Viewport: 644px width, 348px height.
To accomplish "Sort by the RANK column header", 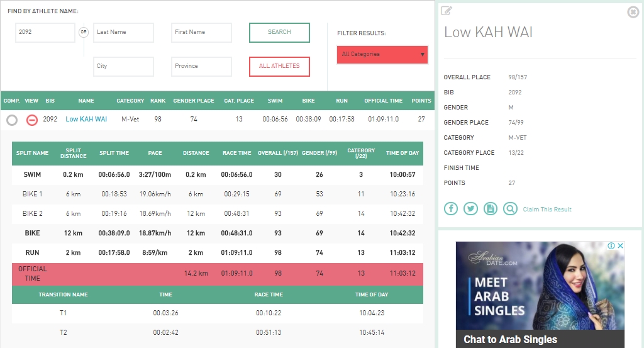I will pyautogui.click(x=158, y=101).
